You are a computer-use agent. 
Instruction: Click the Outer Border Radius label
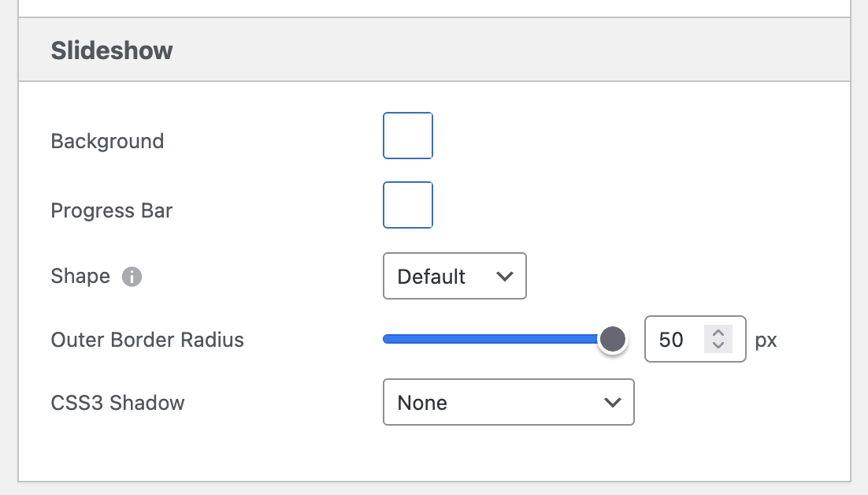[x=147, y=340]
